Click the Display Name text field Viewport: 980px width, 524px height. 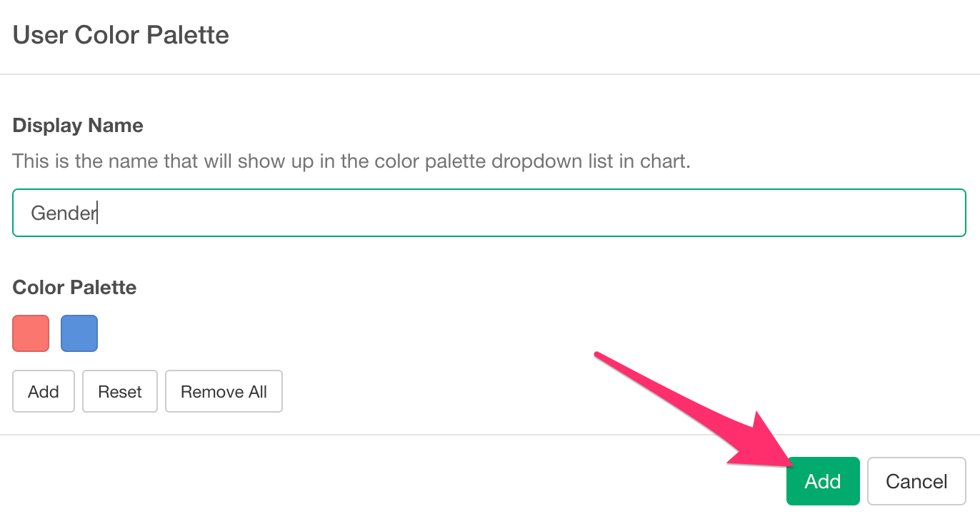489,213
